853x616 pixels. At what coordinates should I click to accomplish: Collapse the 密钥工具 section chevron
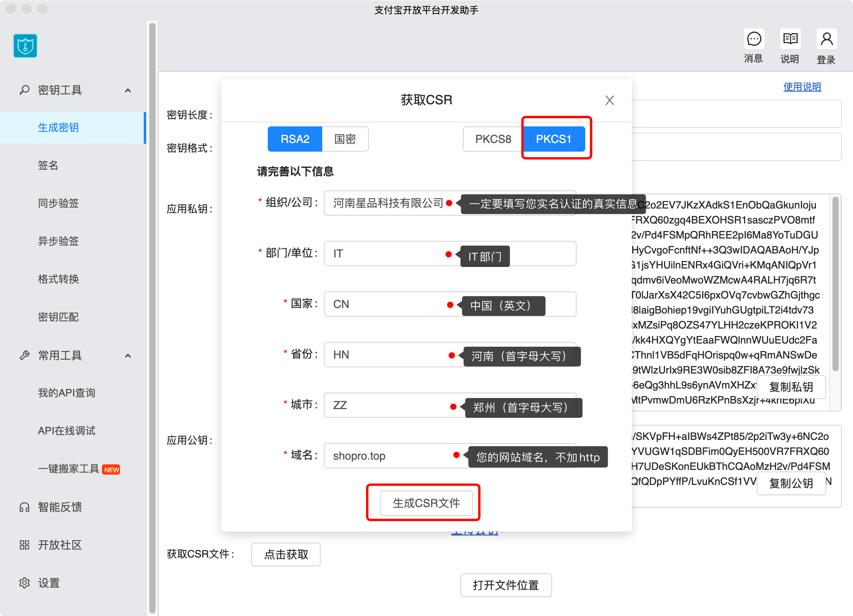click(128, 90)
